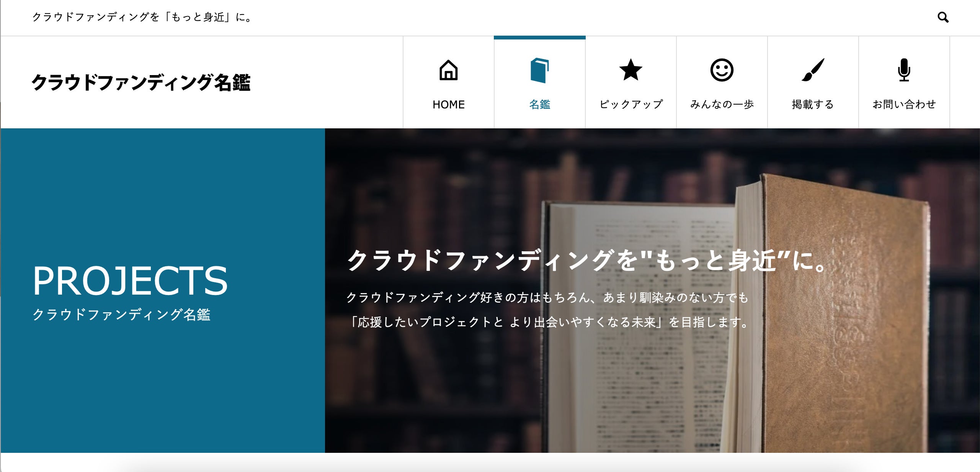Image resolution: width=980 pixels, height=472 pixels.
Task: Open the みんなの一歩 menu label
Action: [x=722, y=104]
